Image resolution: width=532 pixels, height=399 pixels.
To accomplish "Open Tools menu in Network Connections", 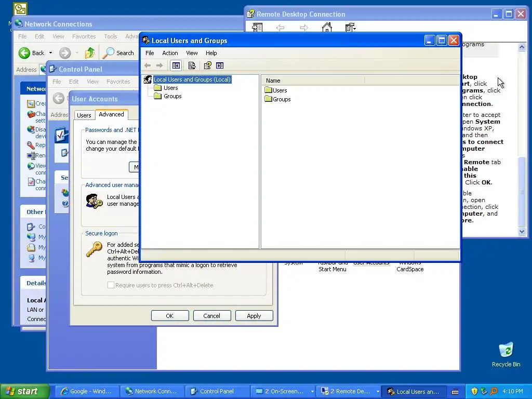I will tap(110, 36).
